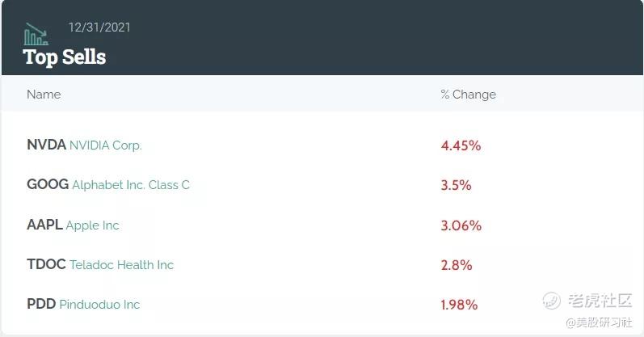Select Teladoc Health Inc company name
The image size is (644, 337).
point(121,265)
